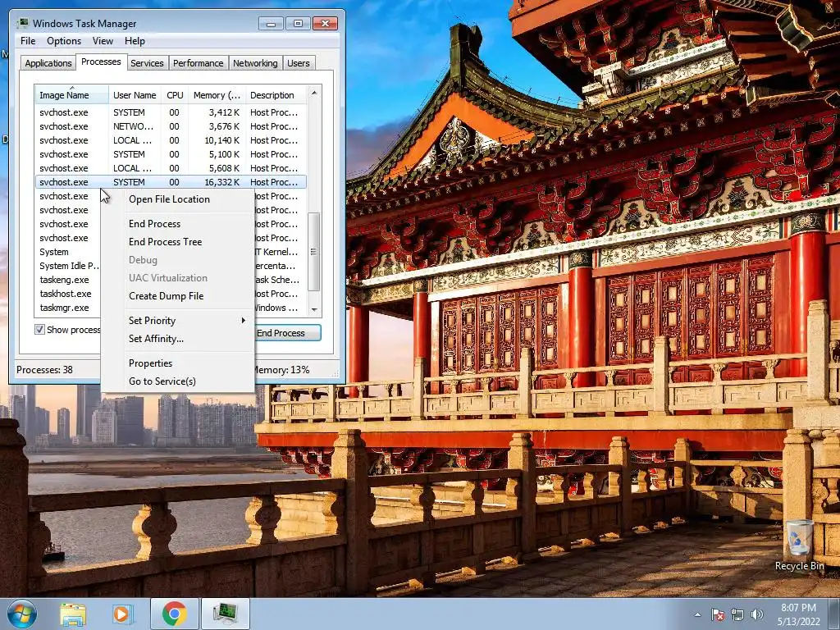Launch Windows Media Player from taskbar
This screenshot has height=630, width=840.
123,614
